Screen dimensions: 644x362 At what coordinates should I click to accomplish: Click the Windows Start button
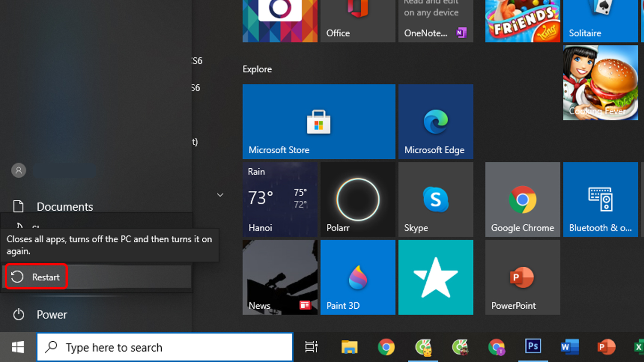pyautogui.click(x=18, y=347)
